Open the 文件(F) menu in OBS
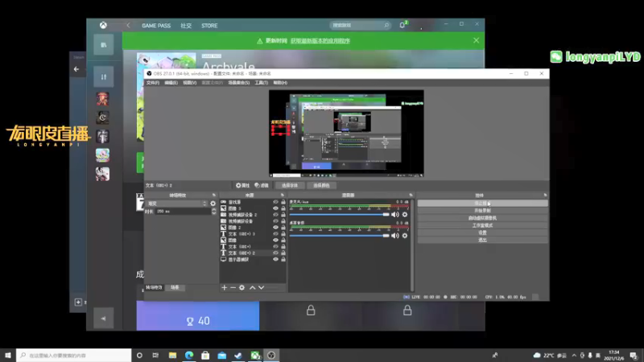Image resolution: width=644 pixels, height=362 pixels. tap(153, 83)
